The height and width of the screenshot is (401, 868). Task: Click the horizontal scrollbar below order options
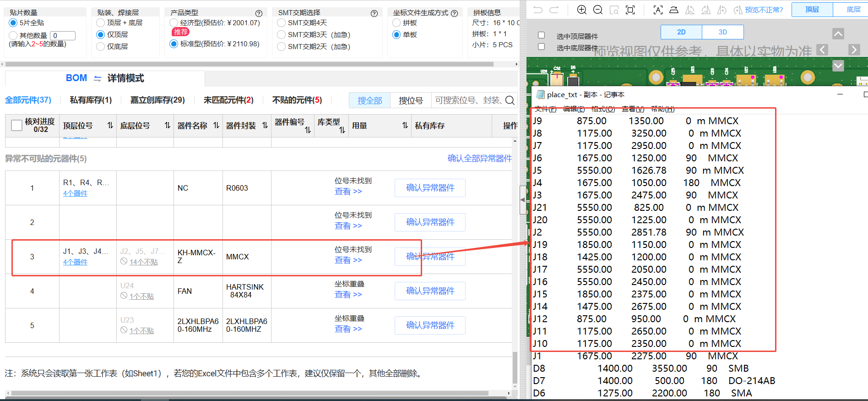click(250, 64)
